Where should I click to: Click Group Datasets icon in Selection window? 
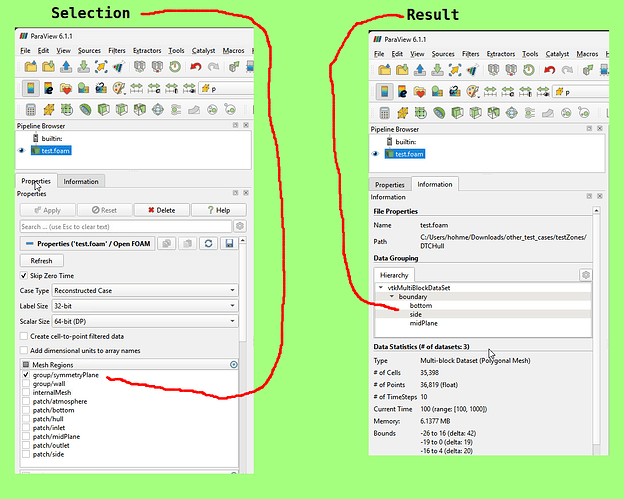click(x=212, y=109)
